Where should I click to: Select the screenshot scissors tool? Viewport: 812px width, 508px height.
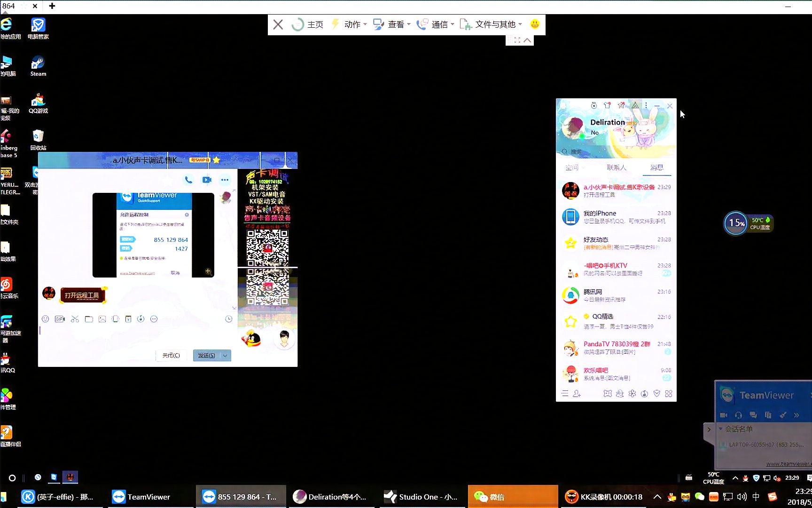[75, 319]
